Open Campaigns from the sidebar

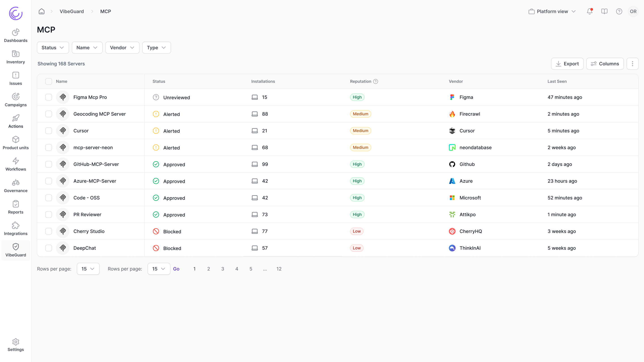[15, 100]
